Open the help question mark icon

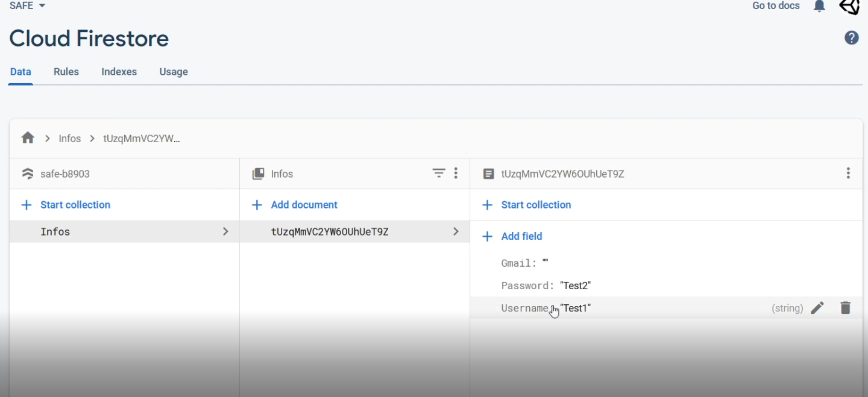pyautogui.click(x=851, y=38)
